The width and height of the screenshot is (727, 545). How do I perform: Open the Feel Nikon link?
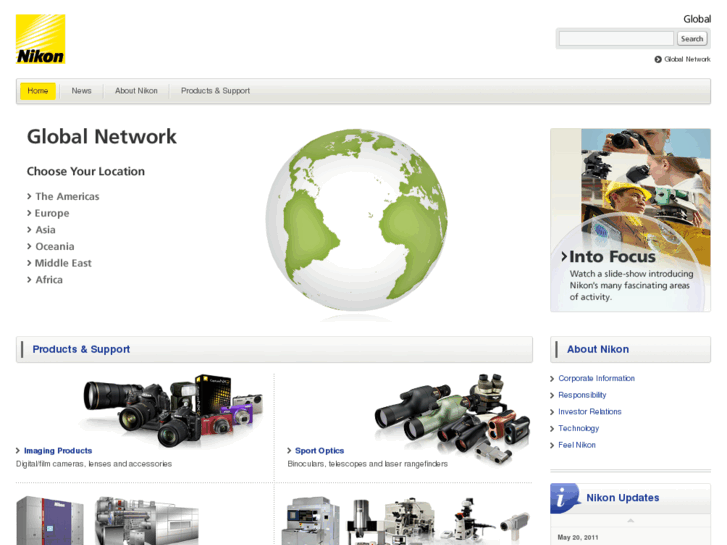[577, 445]
